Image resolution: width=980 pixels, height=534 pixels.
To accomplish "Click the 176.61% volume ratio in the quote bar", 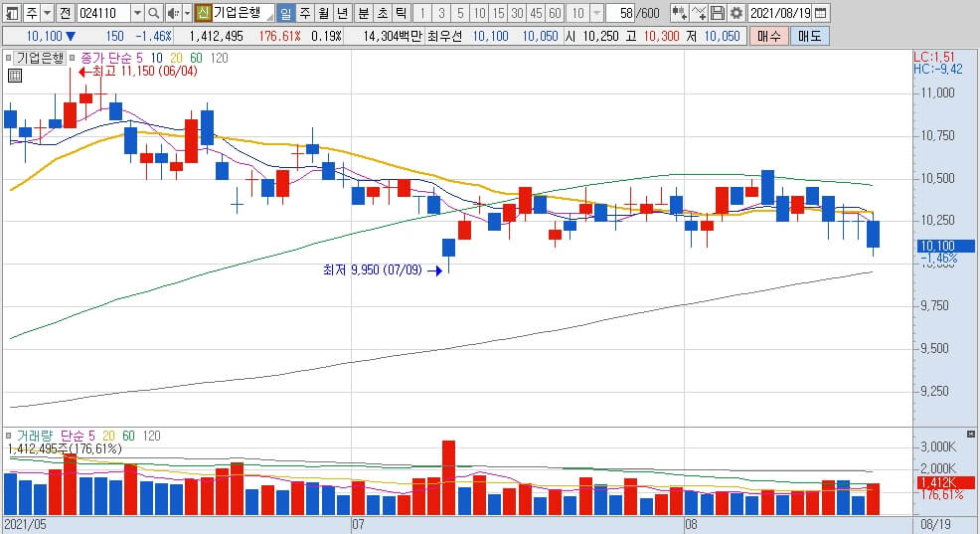I will (x=279, y=36).
